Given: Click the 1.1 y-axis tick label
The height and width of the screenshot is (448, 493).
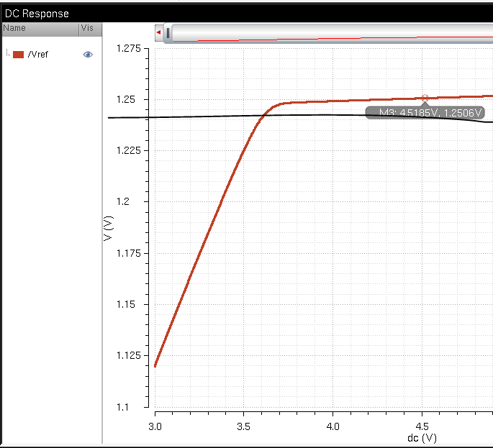Looking at the screenshot, I should pyautogui.click(x=135, y=407).
